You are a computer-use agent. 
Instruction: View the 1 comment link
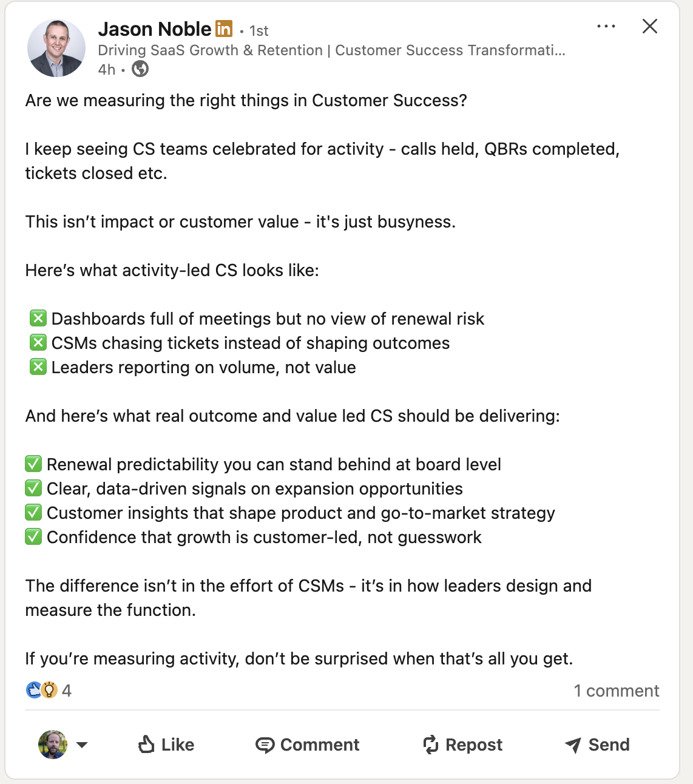point(616,691)
